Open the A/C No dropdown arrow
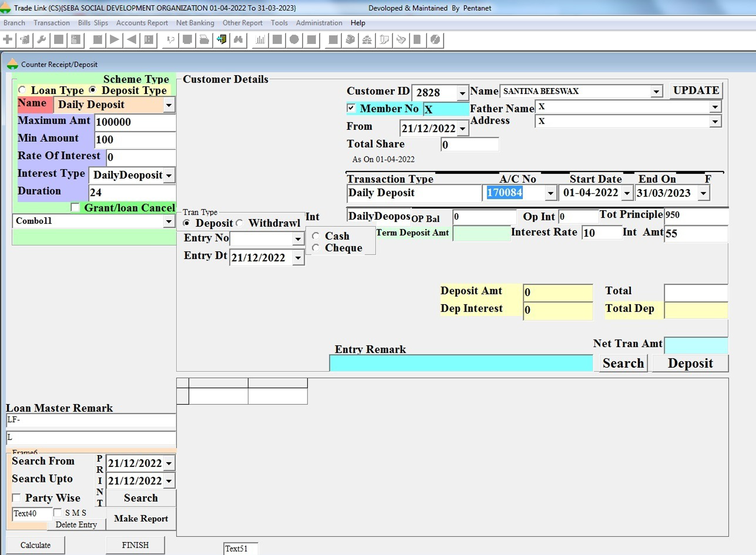This screenshot has width=756, height=555. [550, 193]
